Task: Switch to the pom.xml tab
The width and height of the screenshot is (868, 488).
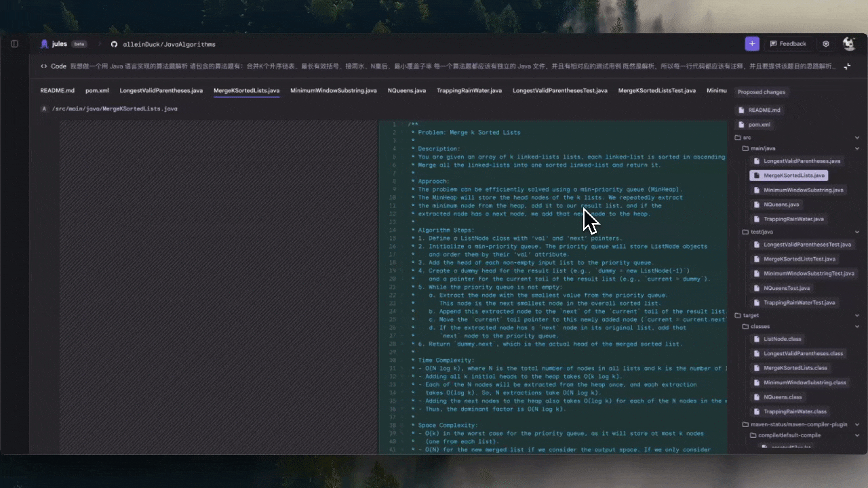Action: [97, 90]
